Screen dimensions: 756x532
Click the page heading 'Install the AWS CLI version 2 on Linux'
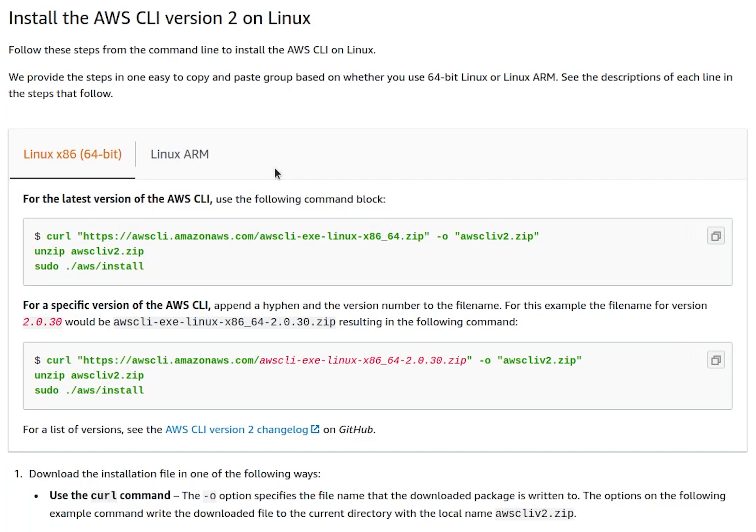click(x=160, y=18)
